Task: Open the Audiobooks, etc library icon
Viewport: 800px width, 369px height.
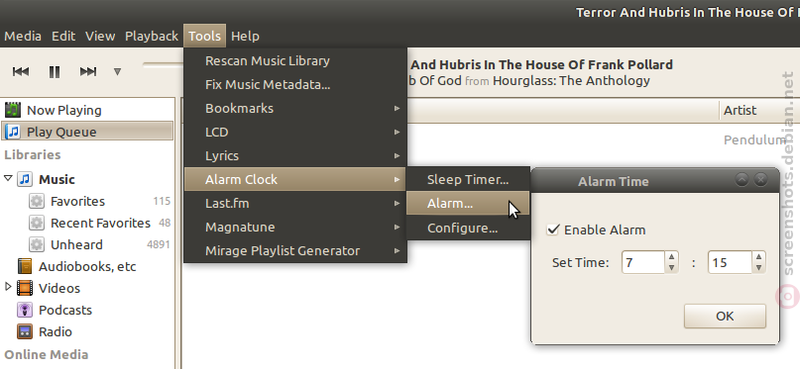Action: [24, 266]
